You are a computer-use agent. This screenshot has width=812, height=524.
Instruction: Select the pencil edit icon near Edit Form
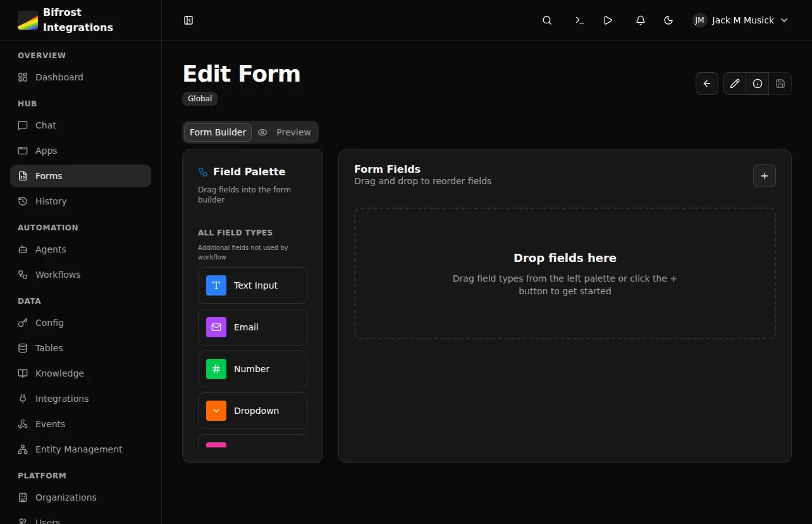coord(734,83)
